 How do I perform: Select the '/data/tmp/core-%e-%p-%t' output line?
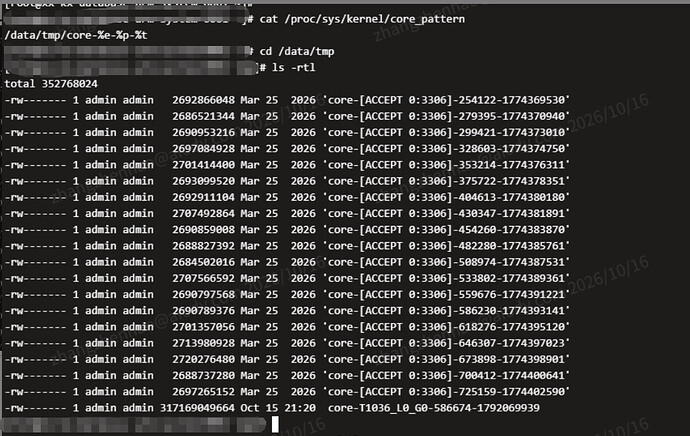pos(76,35)
